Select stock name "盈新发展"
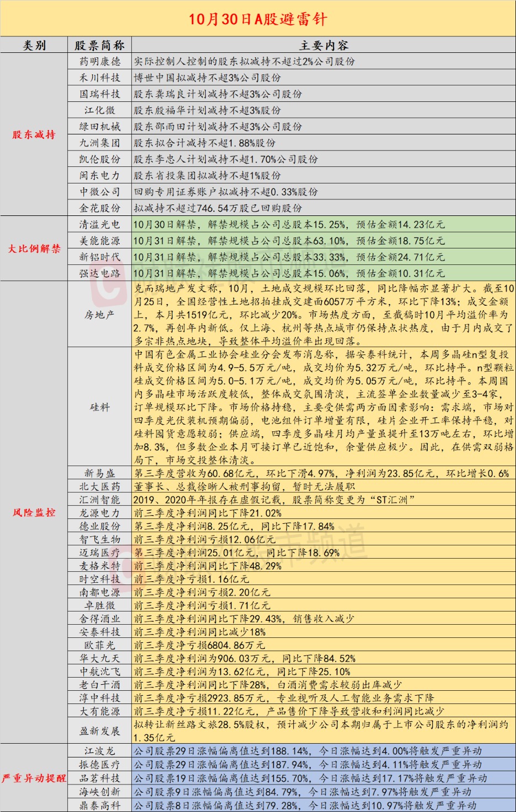This screenshot has width=516, height=812. pos(100,731)
